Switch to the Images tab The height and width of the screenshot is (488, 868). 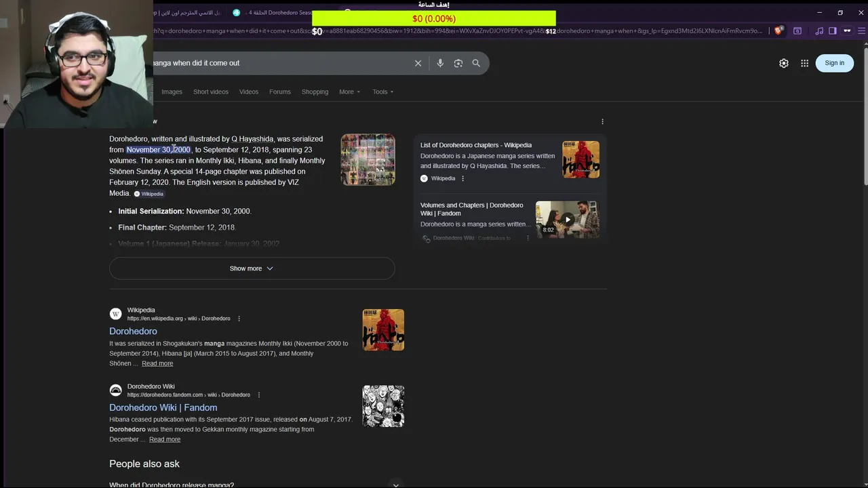(172, 91)
